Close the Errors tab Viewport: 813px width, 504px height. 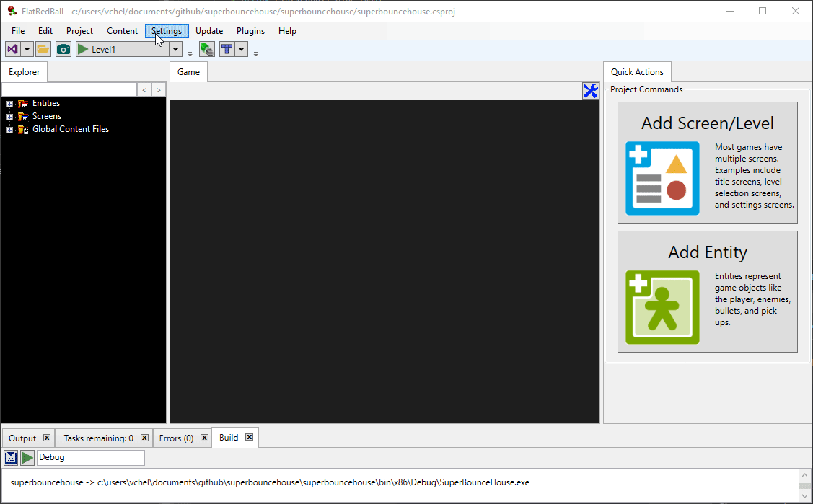(x=205, y=438)
